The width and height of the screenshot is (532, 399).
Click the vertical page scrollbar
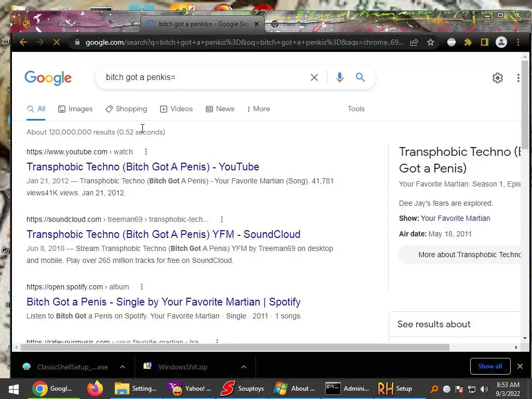525,105
